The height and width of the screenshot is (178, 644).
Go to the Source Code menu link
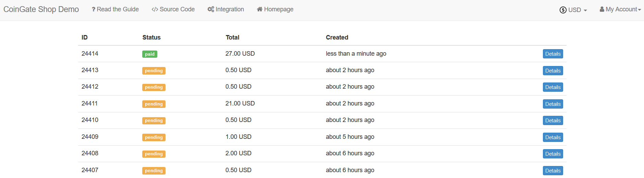(x=173, y=9)
